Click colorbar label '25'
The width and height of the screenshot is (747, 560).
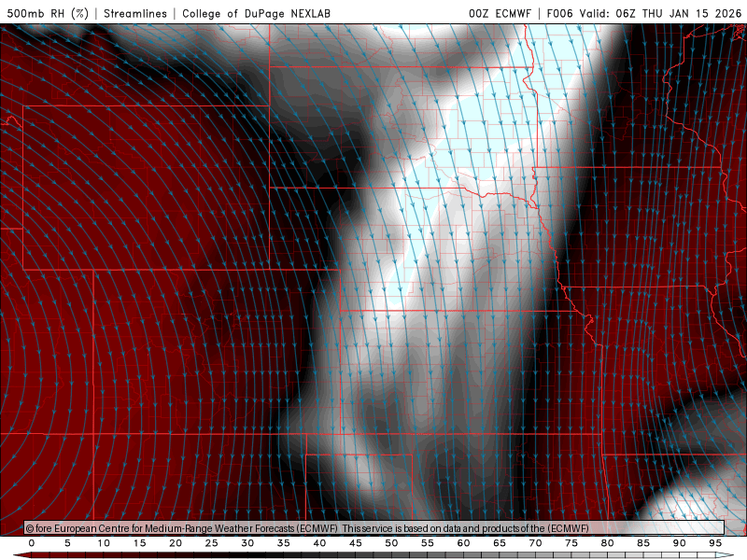pyautogui.click(x=212, y=543)
